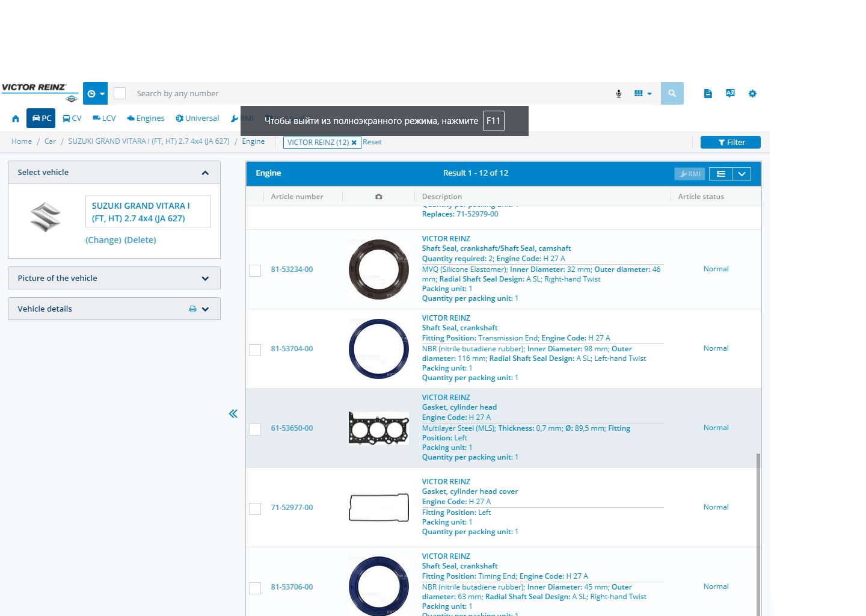Open article number 71-52977-00

click(292, 508)
